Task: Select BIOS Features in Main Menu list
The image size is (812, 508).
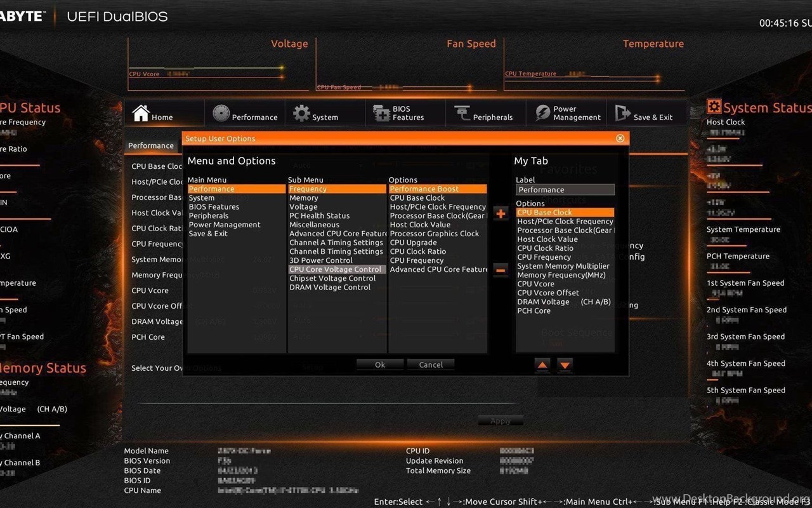Action: (237, 207)
